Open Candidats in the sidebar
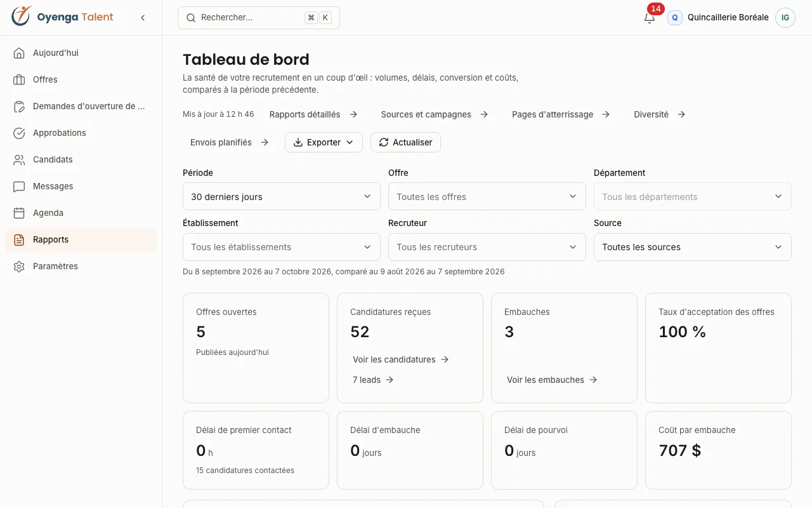The width and height of the screenshot is (812, 508). point(81,160)
